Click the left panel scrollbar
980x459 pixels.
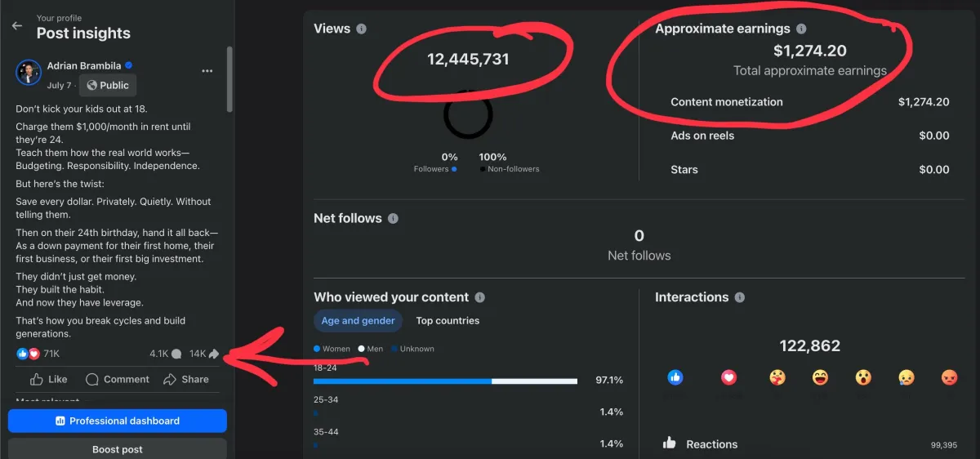pos(230,78)
